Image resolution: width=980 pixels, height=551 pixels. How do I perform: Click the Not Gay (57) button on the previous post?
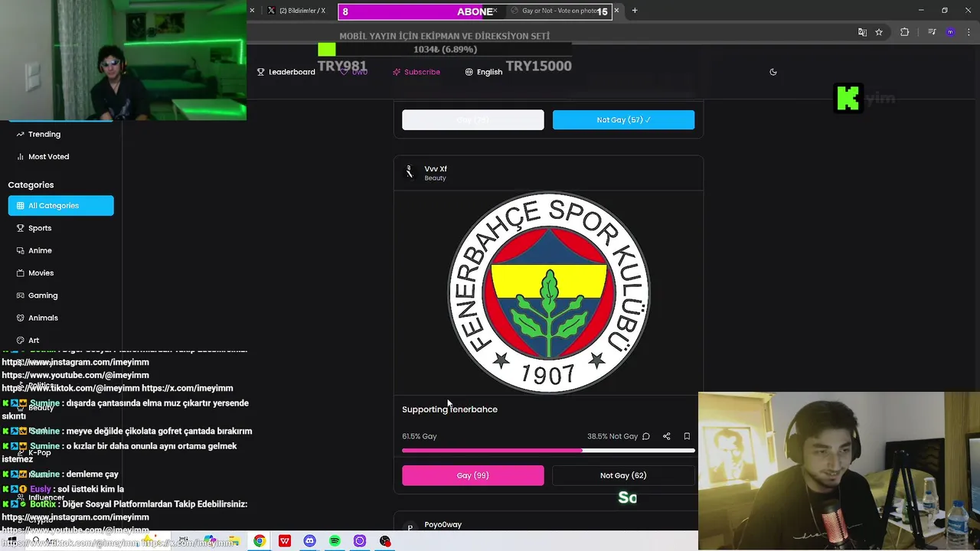(623, 119)
